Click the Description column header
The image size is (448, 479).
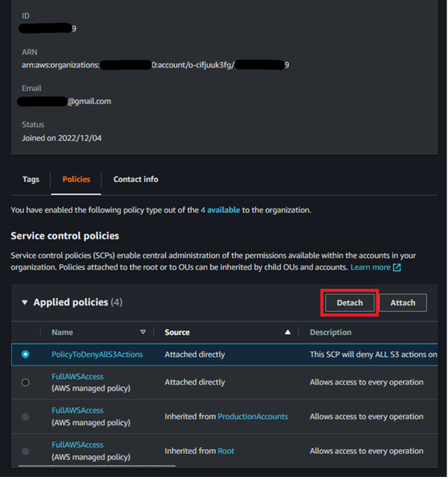(331, 332)
